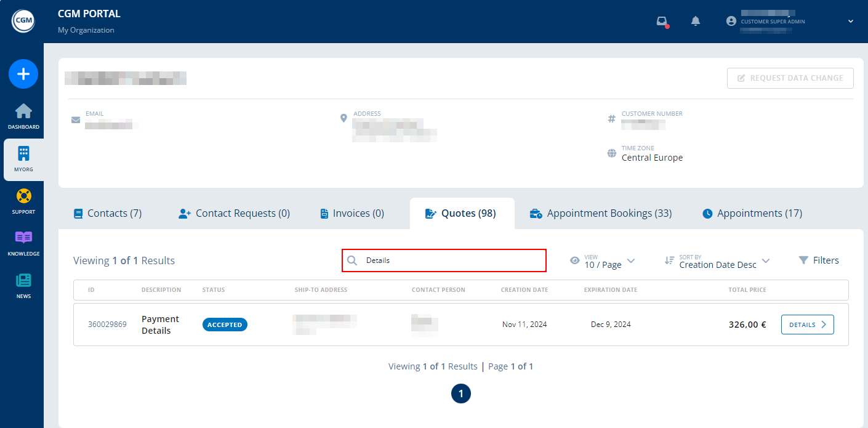Expand Sort By Creation Date Desc dropdown

click(718, 261)
